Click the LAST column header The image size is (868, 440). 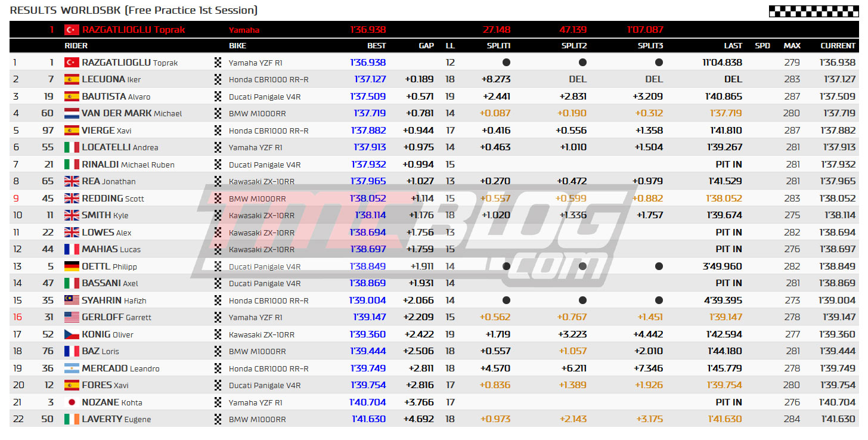(733, 46)
